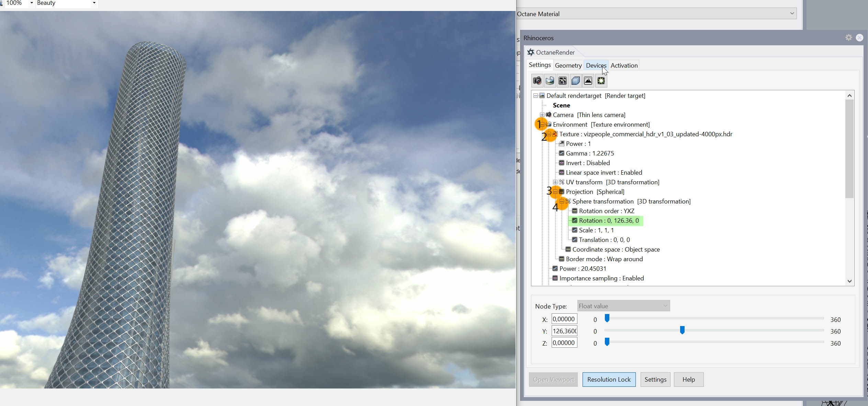Click the green starburst post-processing icon
Image resolution: width=868 pixels, height=406 pixels.
[601, 81]
